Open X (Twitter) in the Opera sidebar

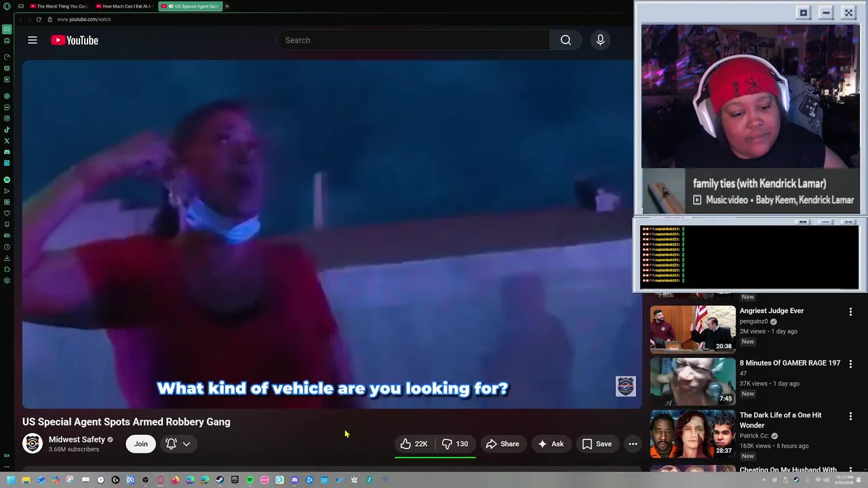pos(7,141)
